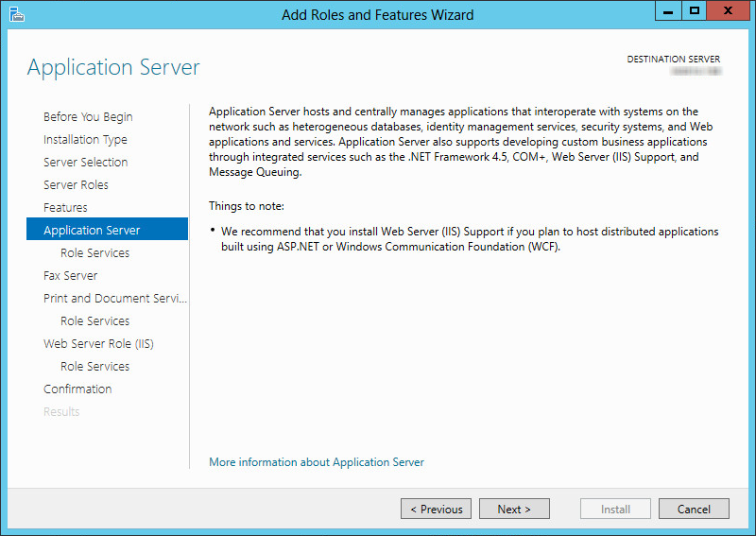Open the Installation Type step

85,139
